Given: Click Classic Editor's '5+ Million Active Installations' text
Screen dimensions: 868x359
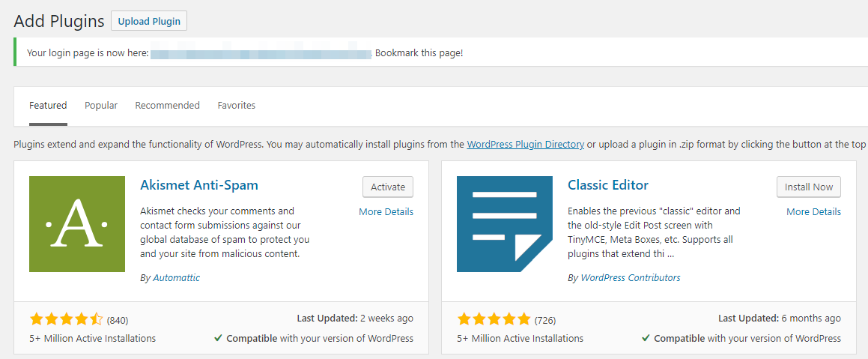Looking at the screenshot, I should pyautogui.click(x=520, y=338).
